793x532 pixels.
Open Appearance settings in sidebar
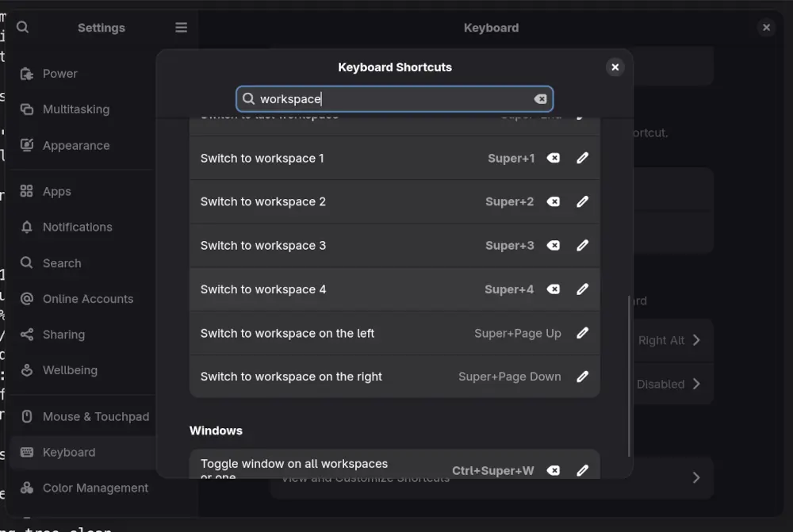[82, 146]
